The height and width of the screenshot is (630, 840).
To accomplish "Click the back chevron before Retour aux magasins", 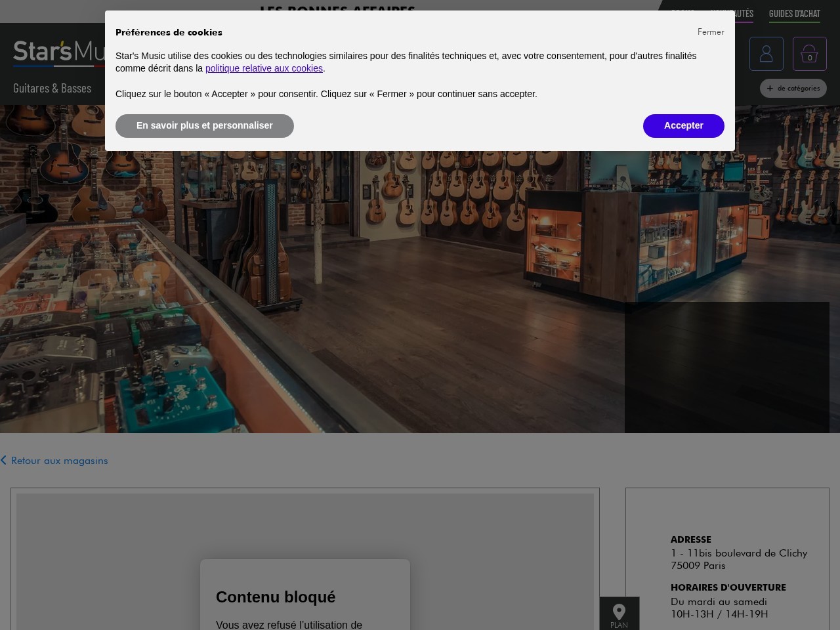I will [x=4, y=461].
